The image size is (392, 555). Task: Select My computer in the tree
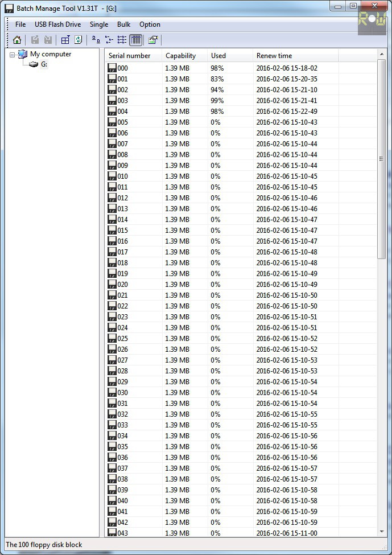(x=51, y=54)
